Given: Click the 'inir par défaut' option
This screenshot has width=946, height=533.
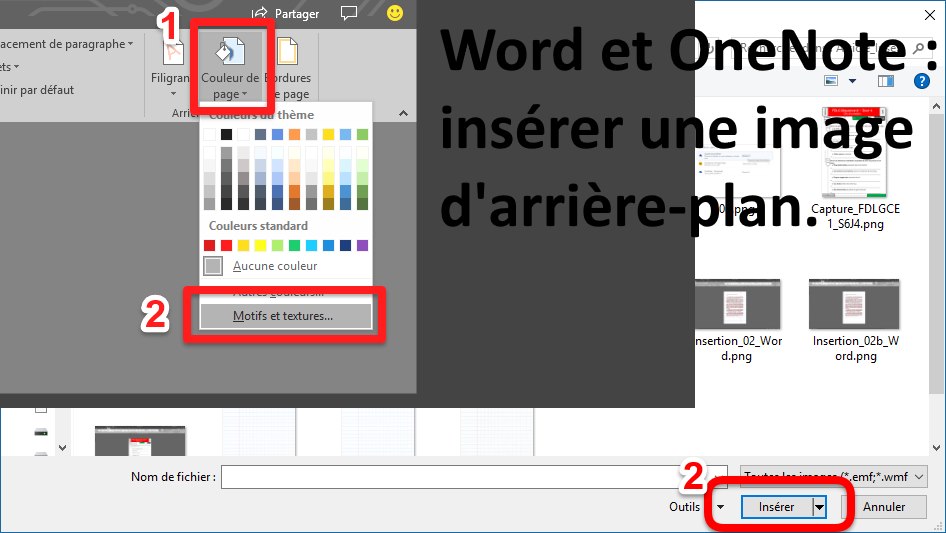Looking at the screenshot, I should tap(37, 90).
